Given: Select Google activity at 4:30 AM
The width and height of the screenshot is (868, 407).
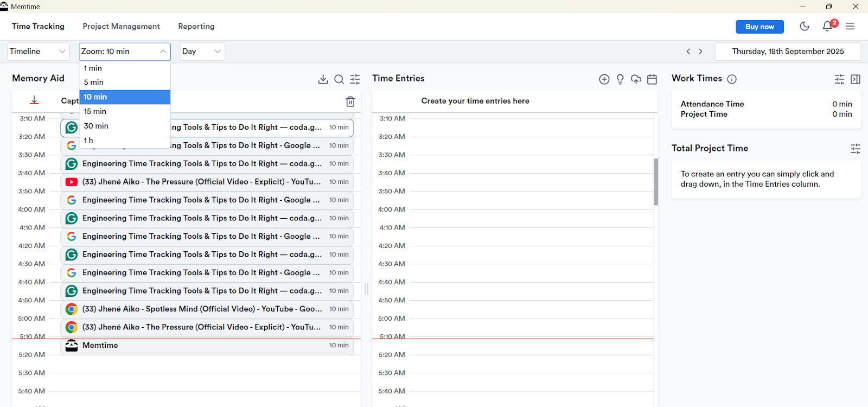Looking at the screenshot, I should (207, 273).
